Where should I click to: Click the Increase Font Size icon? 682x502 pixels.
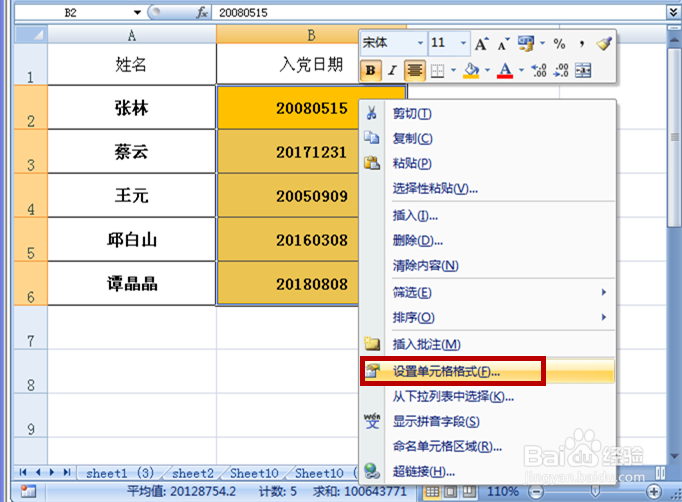[x=481, y=44]
